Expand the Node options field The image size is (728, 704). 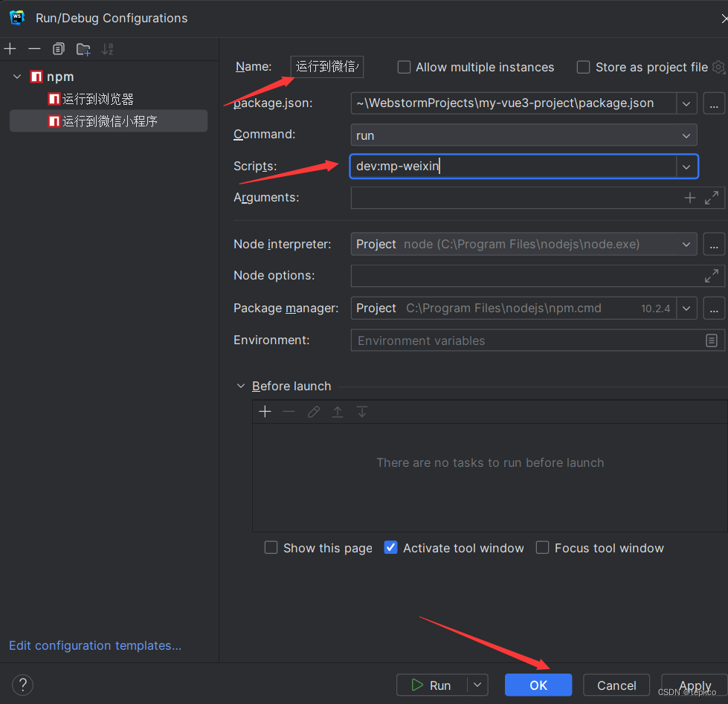(x=712, y=276)
